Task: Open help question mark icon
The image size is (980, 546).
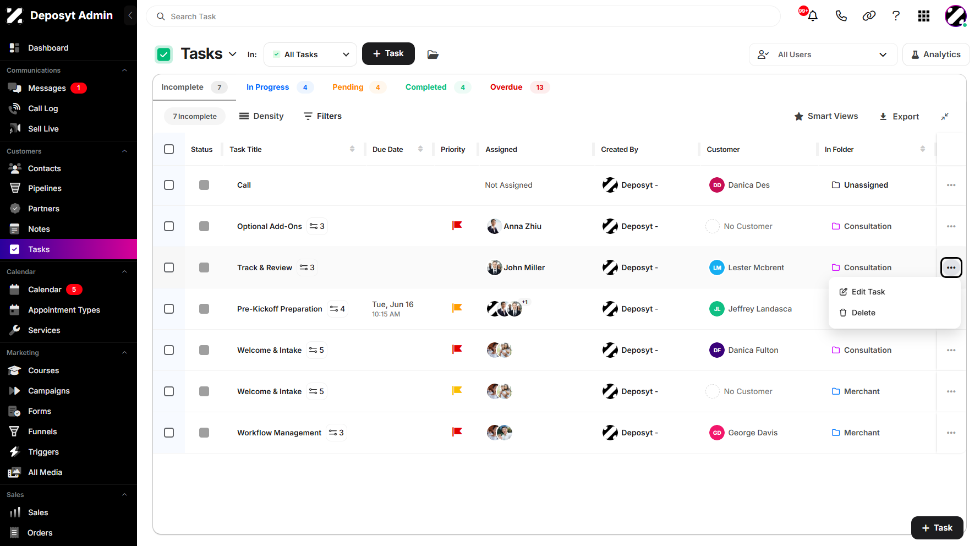Action: (x=896, y=16)
